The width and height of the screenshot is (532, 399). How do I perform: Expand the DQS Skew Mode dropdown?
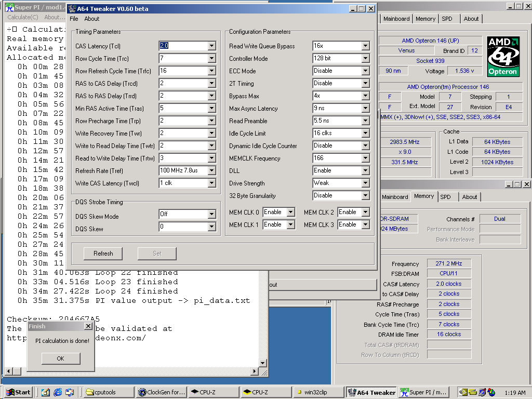click(212, 214)
